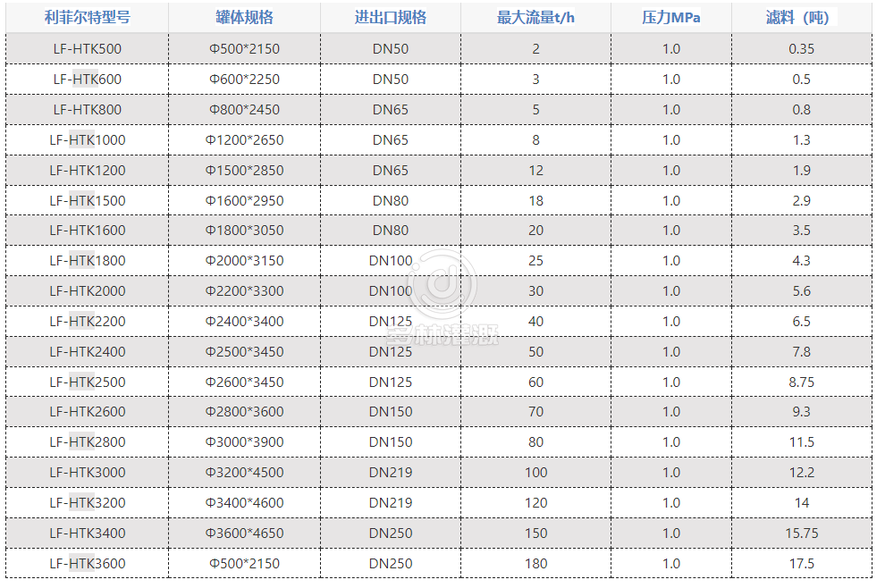Select the LF-HTK1600 row model cell

coord(87,231)
